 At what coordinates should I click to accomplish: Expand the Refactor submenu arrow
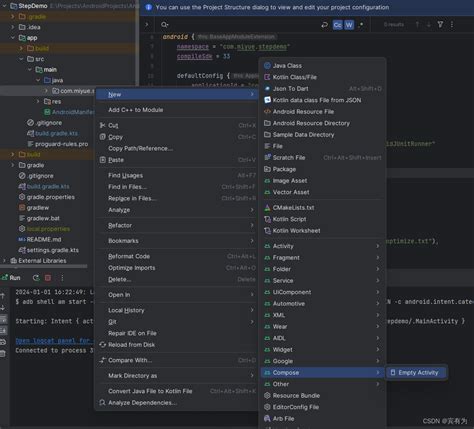click(252, 225)
